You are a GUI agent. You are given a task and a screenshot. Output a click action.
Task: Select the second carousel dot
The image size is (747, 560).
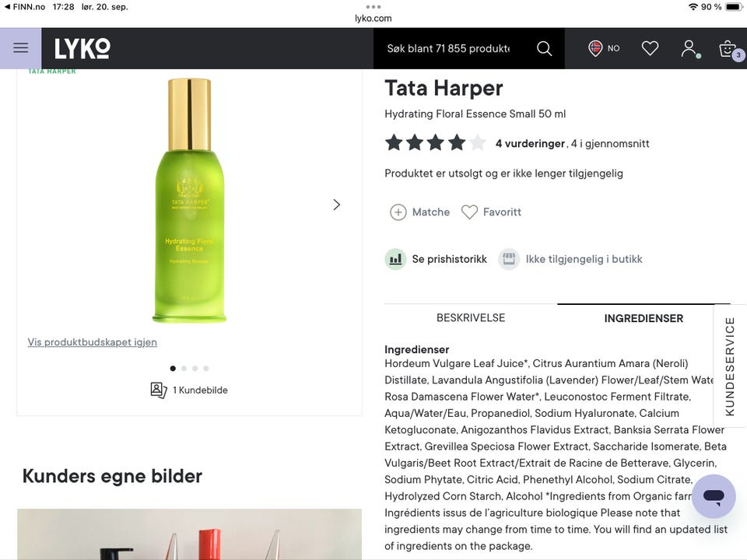pos(184,368)
